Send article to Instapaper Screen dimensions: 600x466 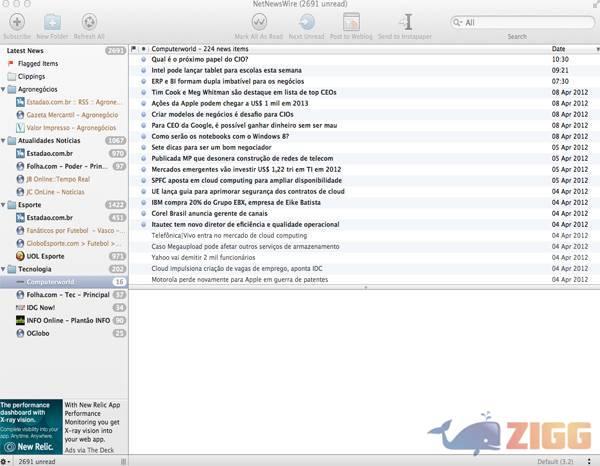click(x=406, y=22)
